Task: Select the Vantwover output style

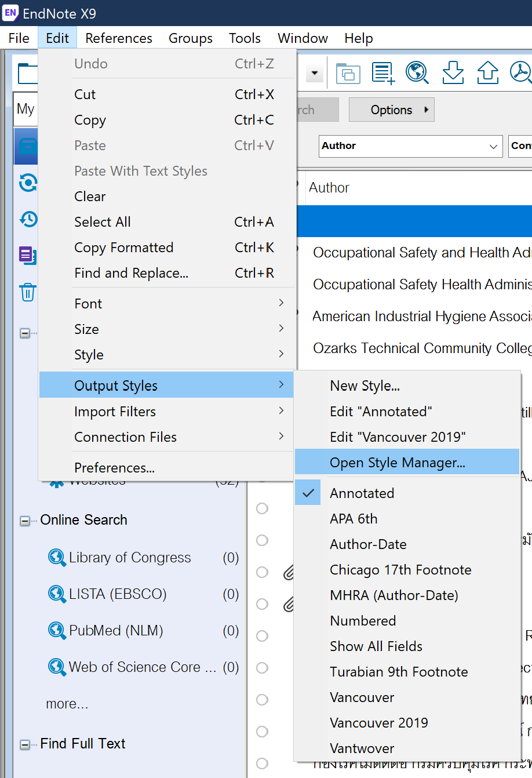Action: pyautogui.click(x=407, y=748)
